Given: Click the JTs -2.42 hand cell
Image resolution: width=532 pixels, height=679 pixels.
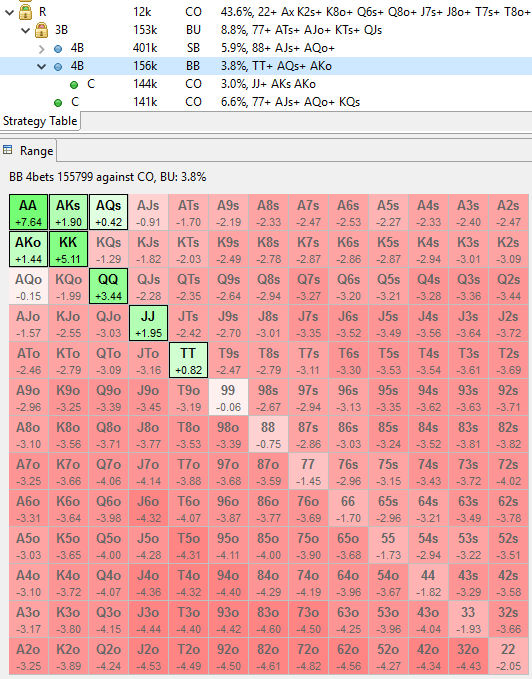Looking at the screenshot, I should point(188,323).
